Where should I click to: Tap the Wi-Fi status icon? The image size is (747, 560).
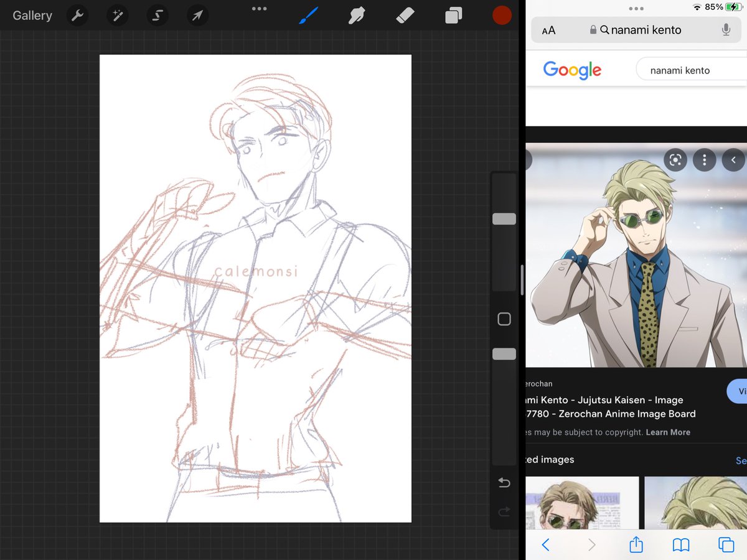(697, 7)
